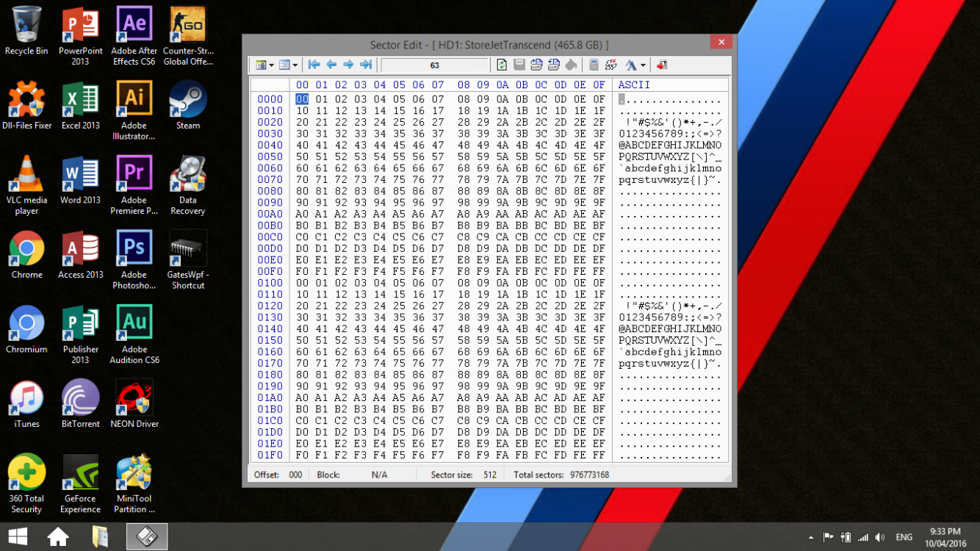The image size is (980, 551).
Task: Open the font A dropdown arrow
Action: point(644,65)
